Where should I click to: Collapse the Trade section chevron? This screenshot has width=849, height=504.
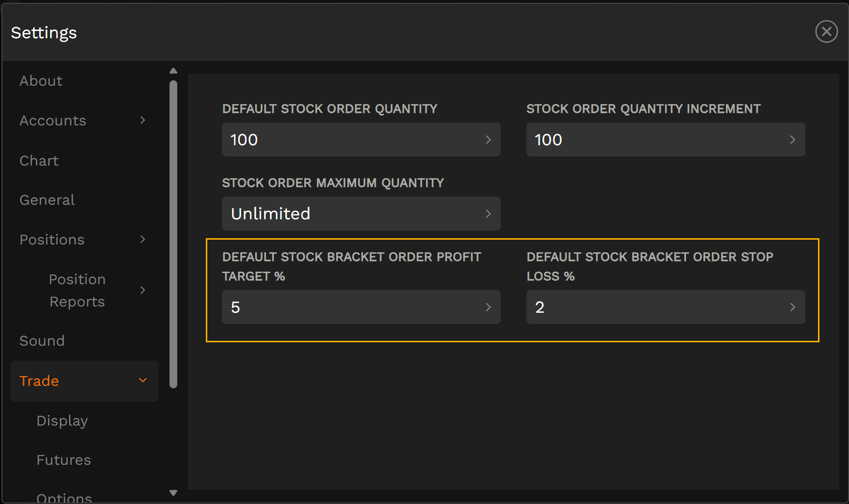142,381
